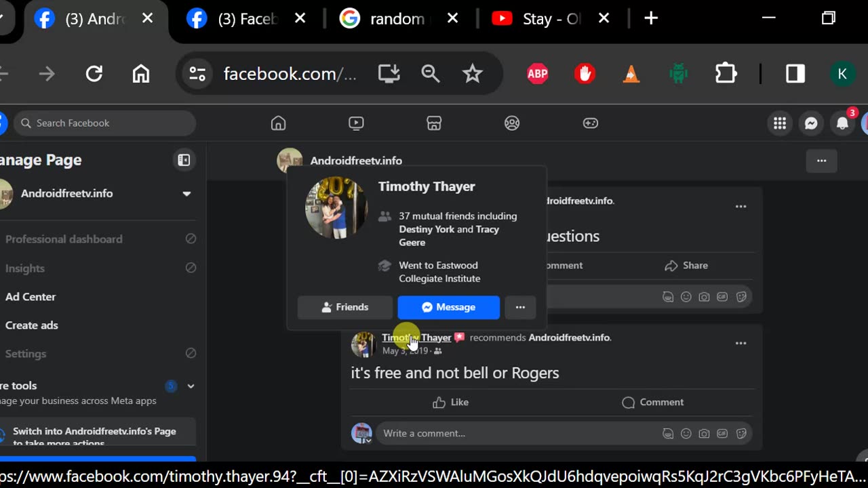Open the green Android robot extension
This screenshot has height=488, width=868.
[x=678, y=74]
